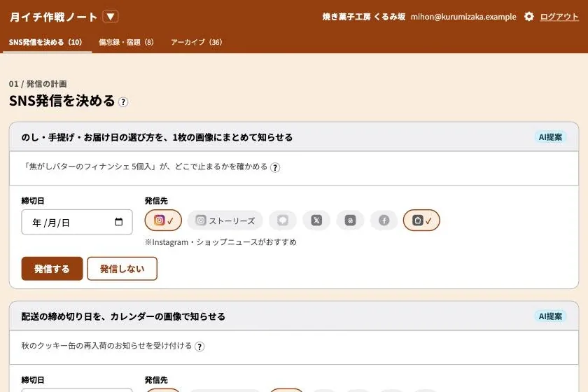The height and width of the screenshot is (392, 588).
Task: Click the help icon after どこで止まるかを確かめる
Action: click(x=275, y=167)
